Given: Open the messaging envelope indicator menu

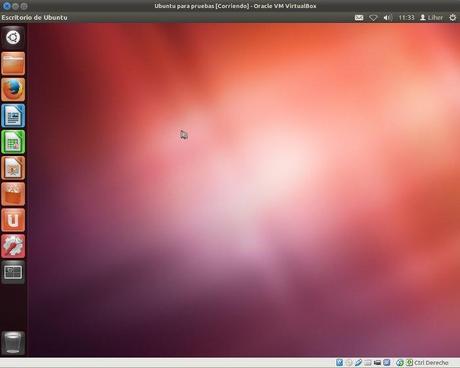Looking at the screenshot, I should click(x=359, y=18).
